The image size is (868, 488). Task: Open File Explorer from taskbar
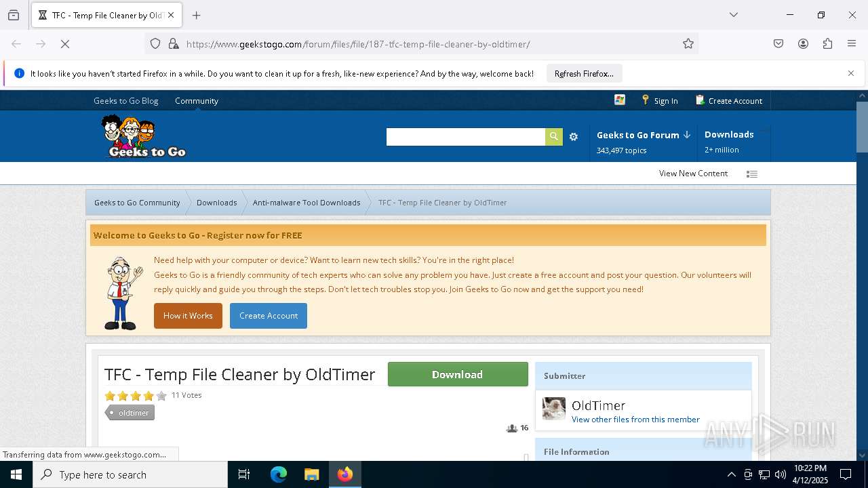coord(311,474)
